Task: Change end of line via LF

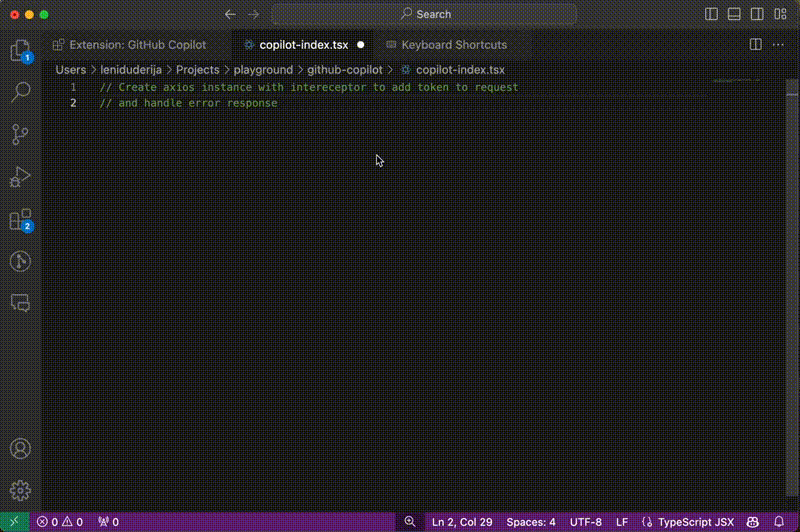Action: pos(621,522)
